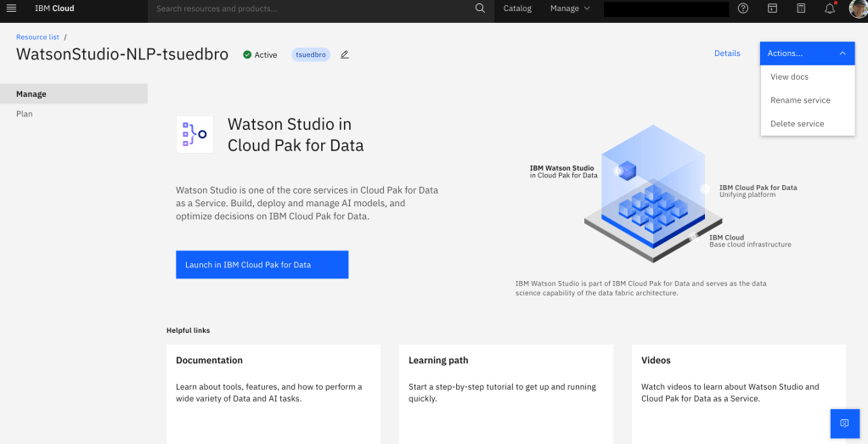This screenshot has height=444, width=868.
Task: Click the search magnifier icon
Action: click(480, 8)
